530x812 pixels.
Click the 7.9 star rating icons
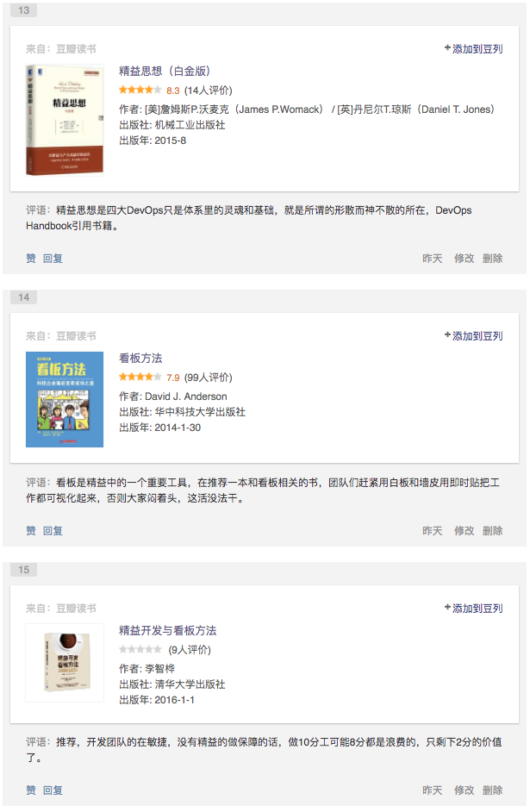tap(140, 377)
